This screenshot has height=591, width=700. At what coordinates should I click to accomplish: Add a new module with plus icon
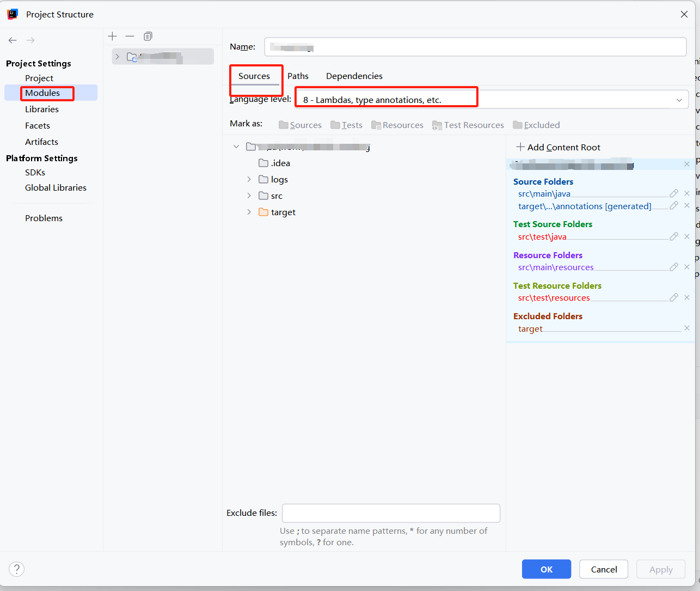(x=113, y=36)
